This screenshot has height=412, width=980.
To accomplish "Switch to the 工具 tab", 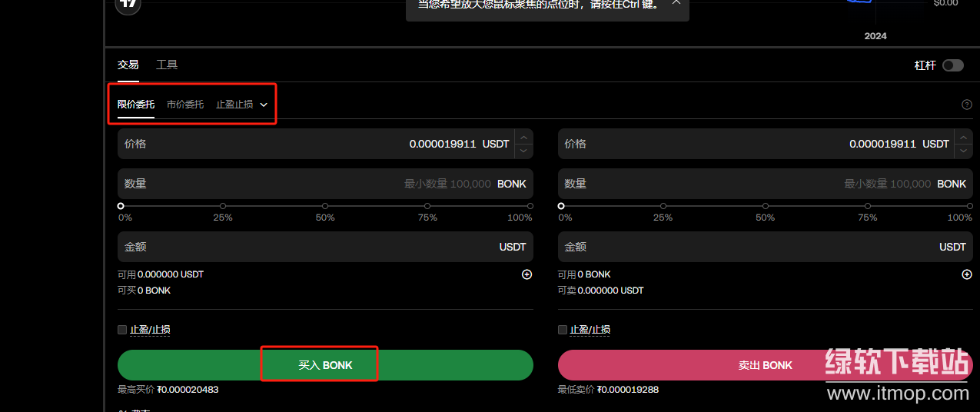I will (167, 65).
